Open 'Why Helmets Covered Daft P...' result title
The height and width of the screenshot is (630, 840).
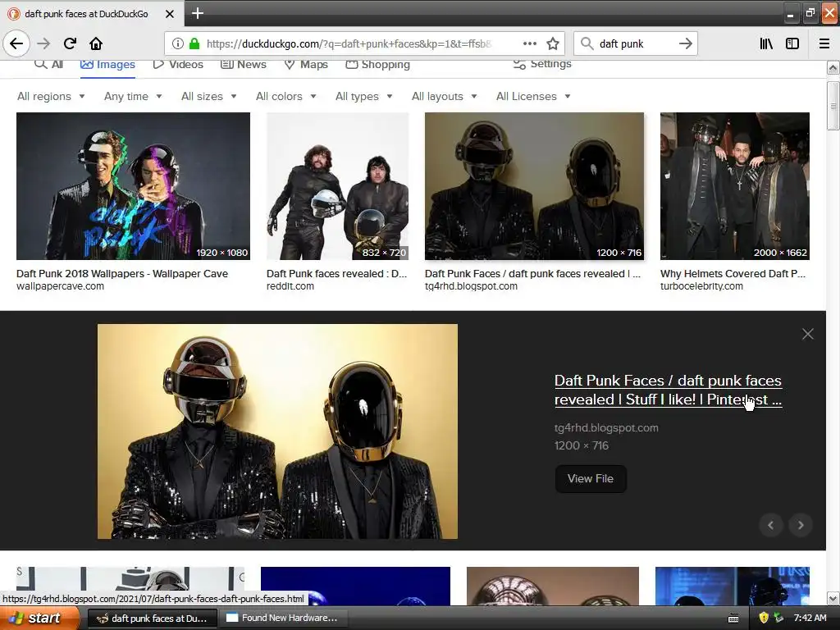click(733, 274)
